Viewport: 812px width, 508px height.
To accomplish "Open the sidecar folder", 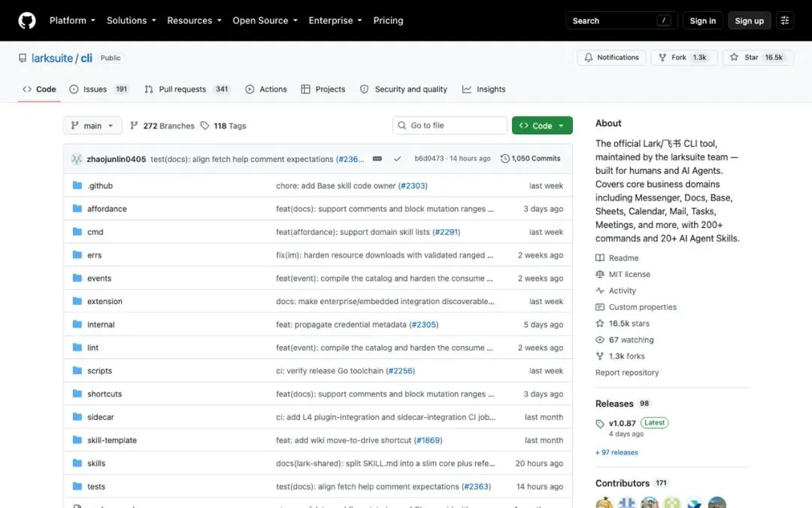I will [101, 417].
